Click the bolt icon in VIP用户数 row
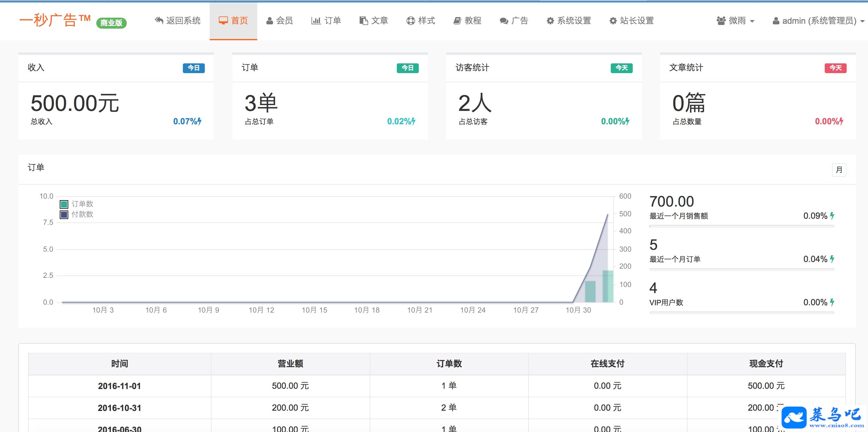 (x=832, y=302)
